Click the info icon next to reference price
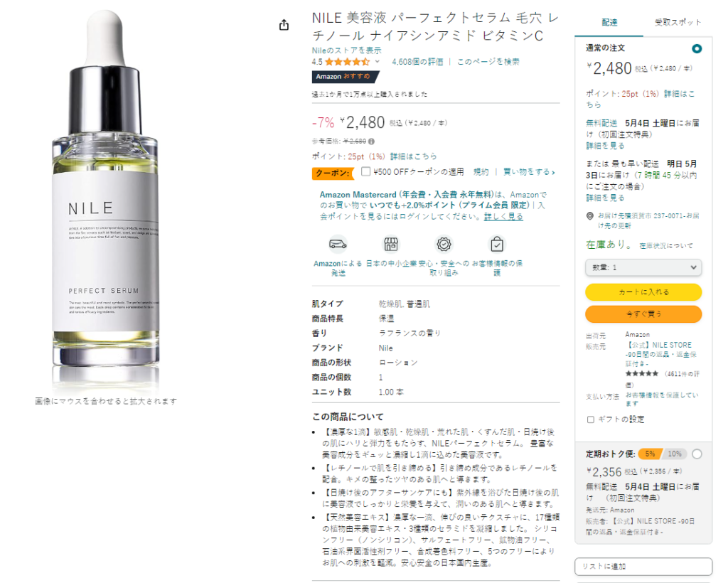The width and height of the screenshot is (728, 583). 371,141
